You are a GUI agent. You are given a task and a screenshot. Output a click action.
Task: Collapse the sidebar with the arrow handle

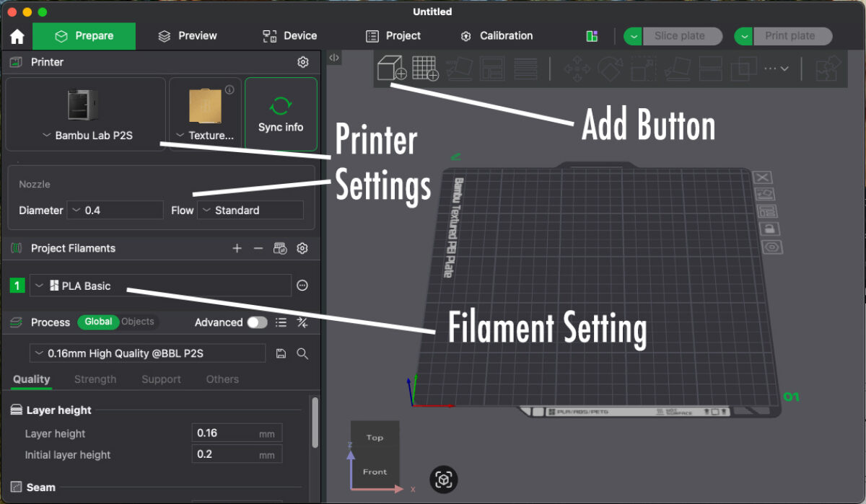[x=334, y=58]
